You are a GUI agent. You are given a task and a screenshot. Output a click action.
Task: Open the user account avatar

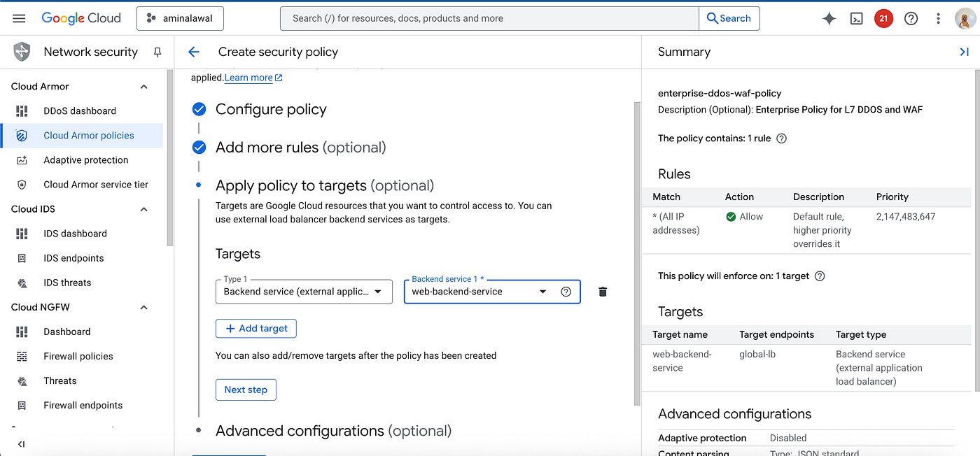(965, 19)
